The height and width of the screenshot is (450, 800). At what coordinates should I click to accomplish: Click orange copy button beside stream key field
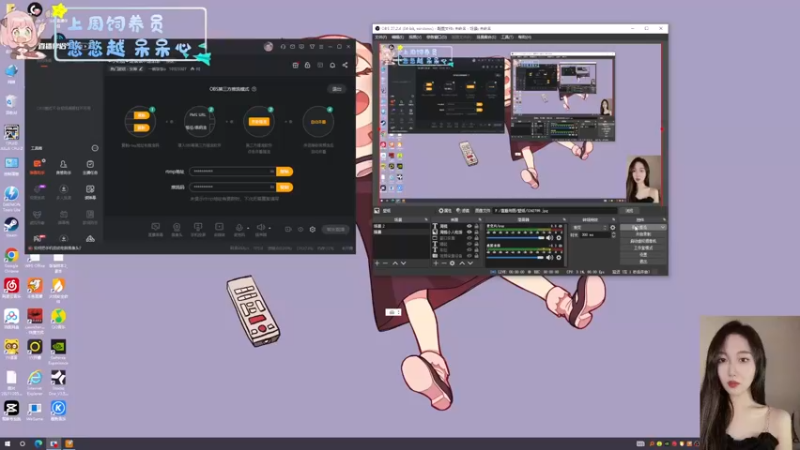tap(285, 187)
